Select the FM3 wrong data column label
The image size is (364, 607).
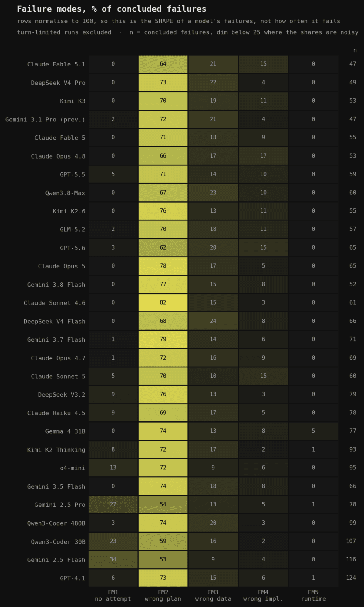coord(213,595)
